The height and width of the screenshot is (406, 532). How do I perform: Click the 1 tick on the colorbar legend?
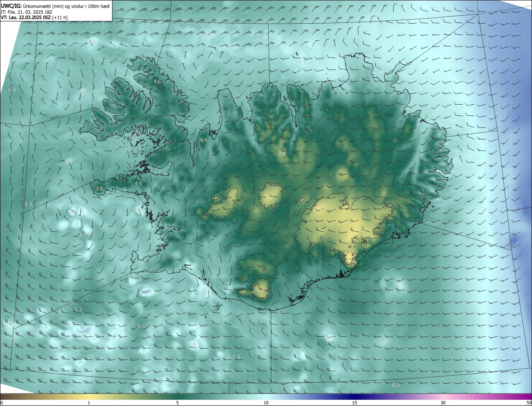(x=89, y=403)
